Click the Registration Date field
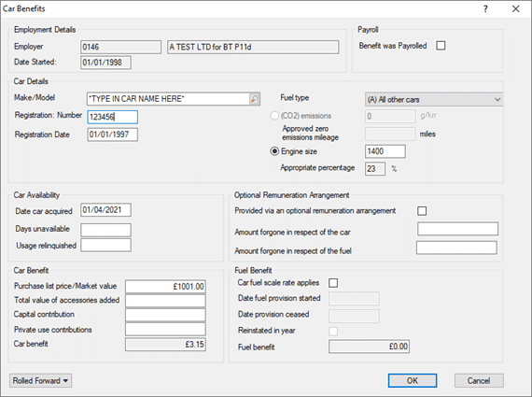532x397 pixels. coord(113,135)
